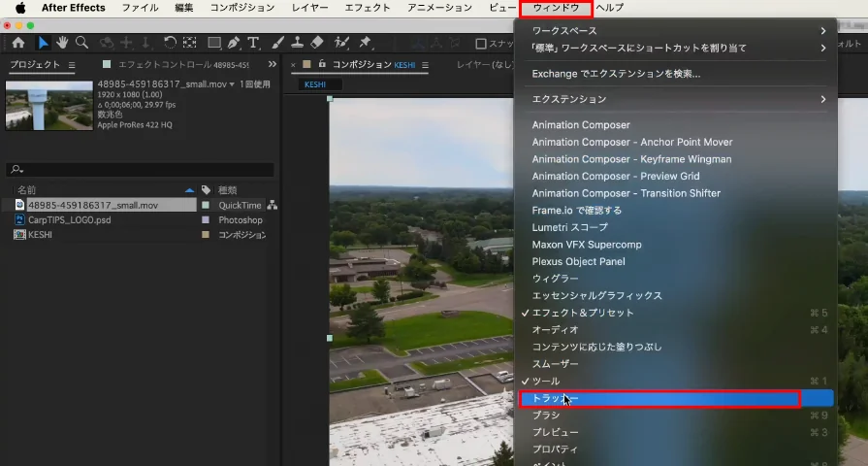Click the label tag column icon
This screenshot has height=466, width=868.
tap(206, 190)
